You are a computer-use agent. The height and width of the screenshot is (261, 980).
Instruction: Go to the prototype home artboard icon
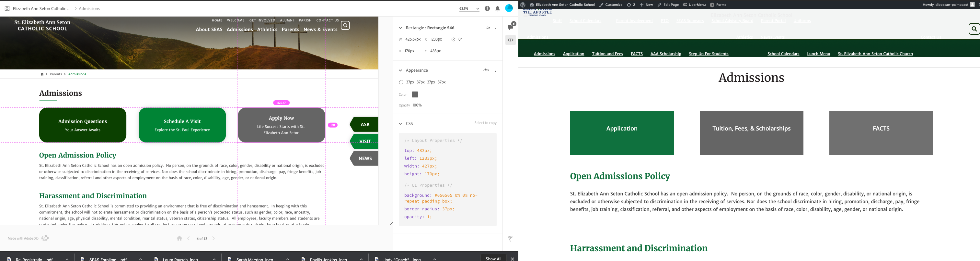pyautogui.click(x=179, y=239)
